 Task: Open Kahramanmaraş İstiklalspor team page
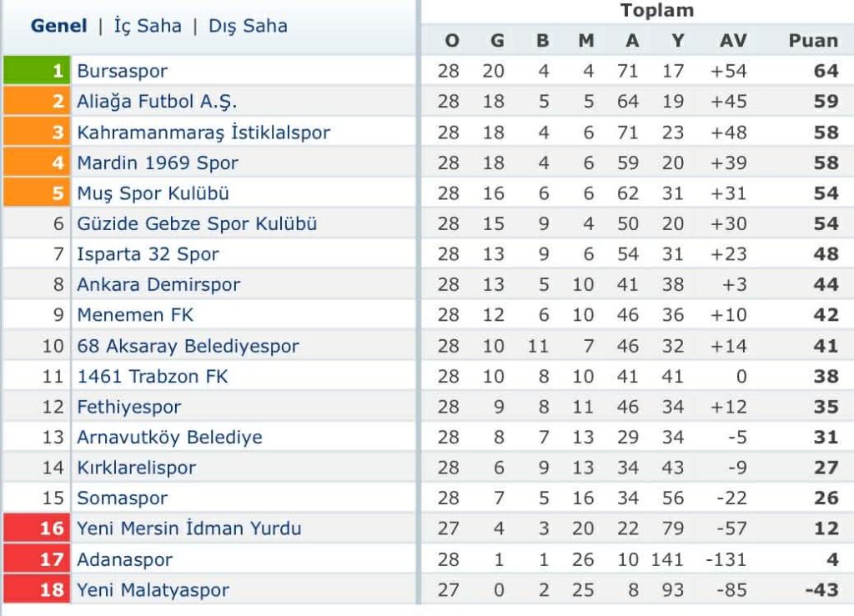(203, 132)
